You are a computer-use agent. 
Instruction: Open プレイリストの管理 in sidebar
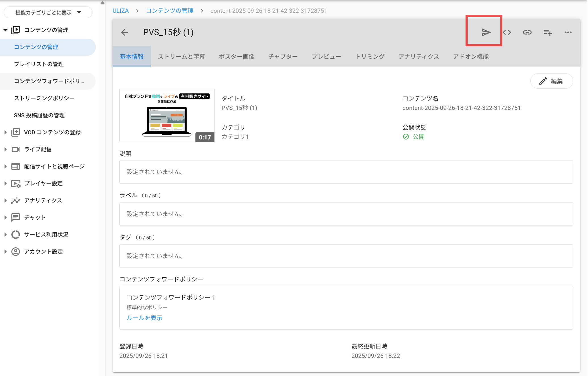39,64
